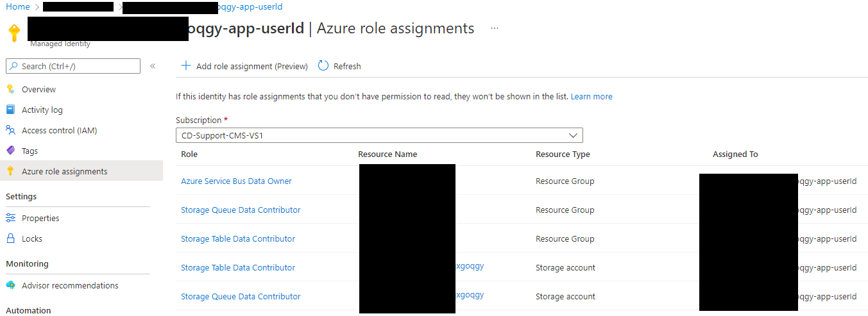Click the Assigned To column header
This screenshot has height=316, width=868.
pos(735,154)
